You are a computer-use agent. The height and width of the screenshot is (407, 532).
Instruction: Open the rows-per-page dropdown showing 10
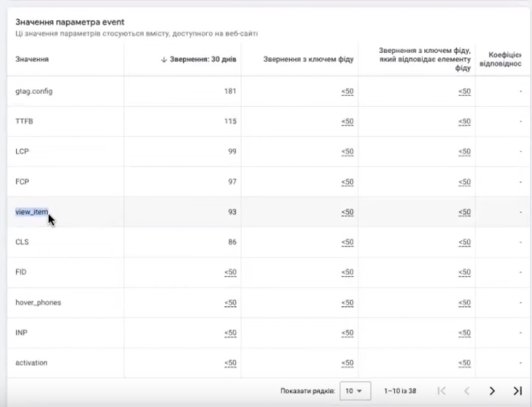(x=355, y=391)
